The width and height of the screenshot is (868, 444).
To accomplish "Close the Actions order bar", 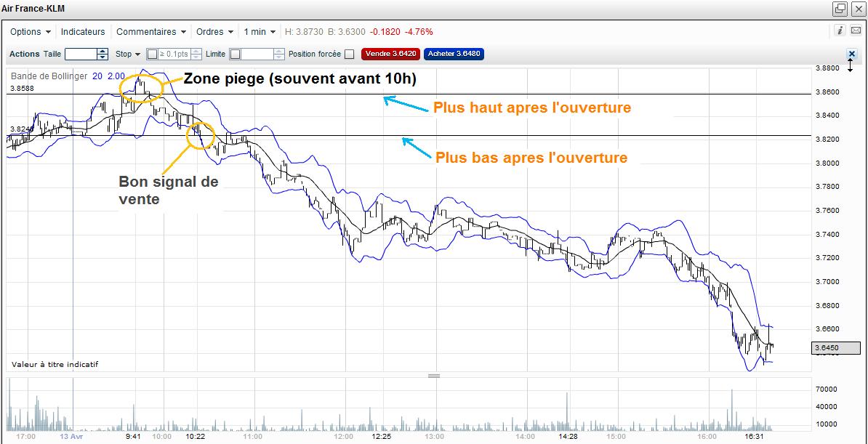I will point(852,54).
